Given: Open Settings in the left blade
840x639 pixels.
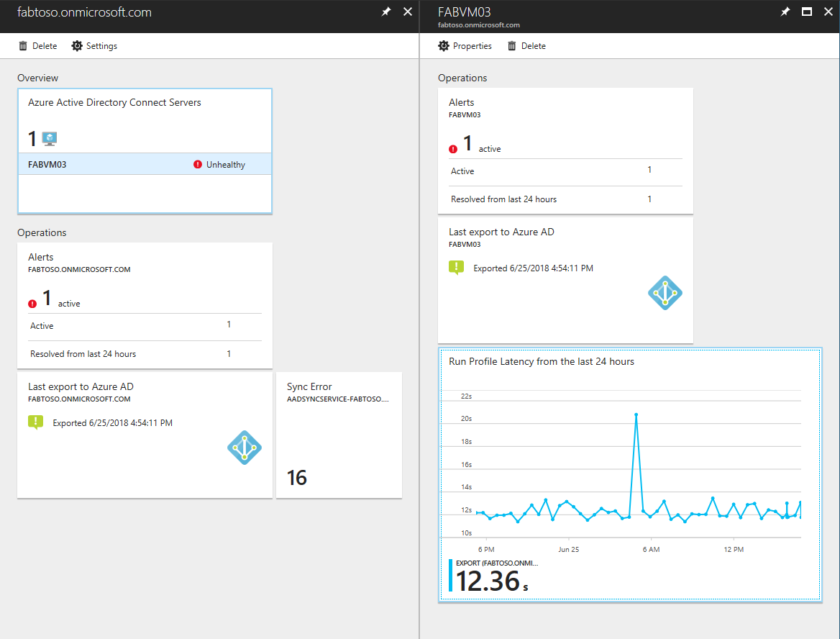Looking at the screenshot, I should point(94,46).
